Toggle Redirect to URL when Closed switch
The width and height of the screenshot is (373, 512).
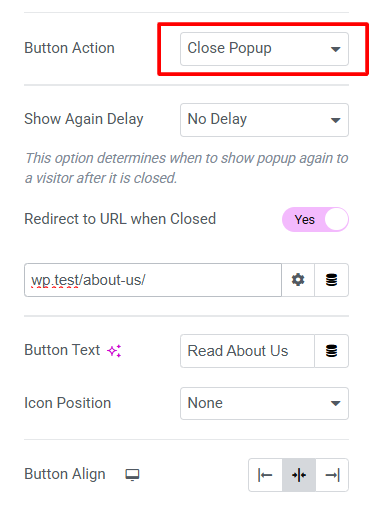click(x=315, y=219)
